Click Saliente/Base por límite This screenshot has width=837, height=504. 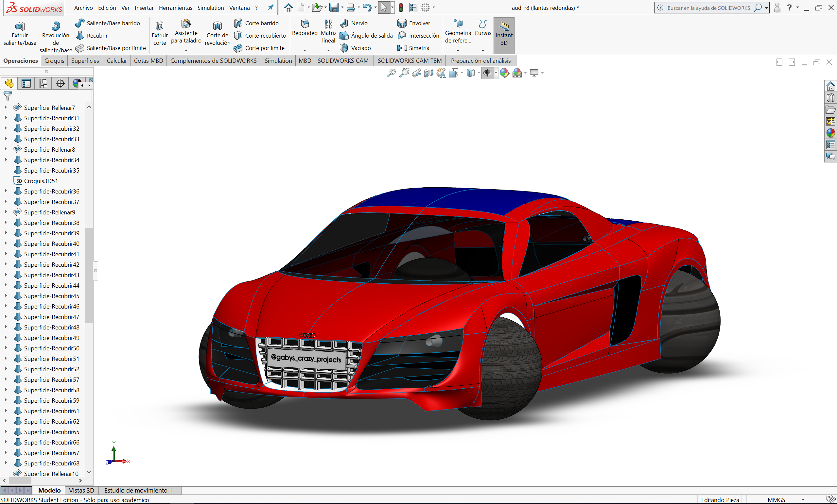111,48
